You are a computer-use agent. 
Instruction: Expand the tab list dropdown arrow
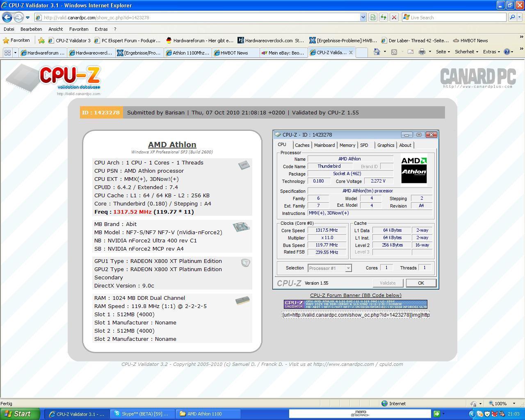coord(15,52)
